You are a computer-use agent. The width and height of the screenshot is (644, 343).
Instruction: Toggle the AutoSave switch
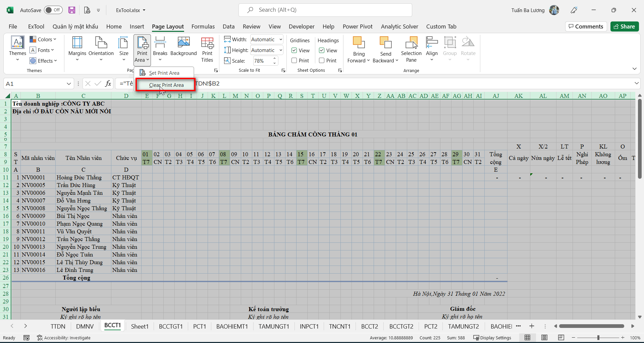point(53,10)
